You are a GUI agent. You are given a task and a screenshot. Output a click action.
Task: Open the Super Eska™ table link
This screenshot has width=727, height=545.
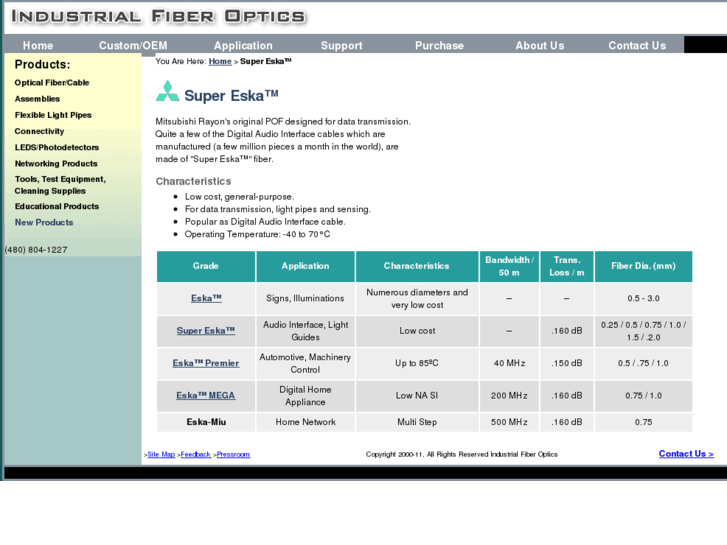click(x=206, y=331)
